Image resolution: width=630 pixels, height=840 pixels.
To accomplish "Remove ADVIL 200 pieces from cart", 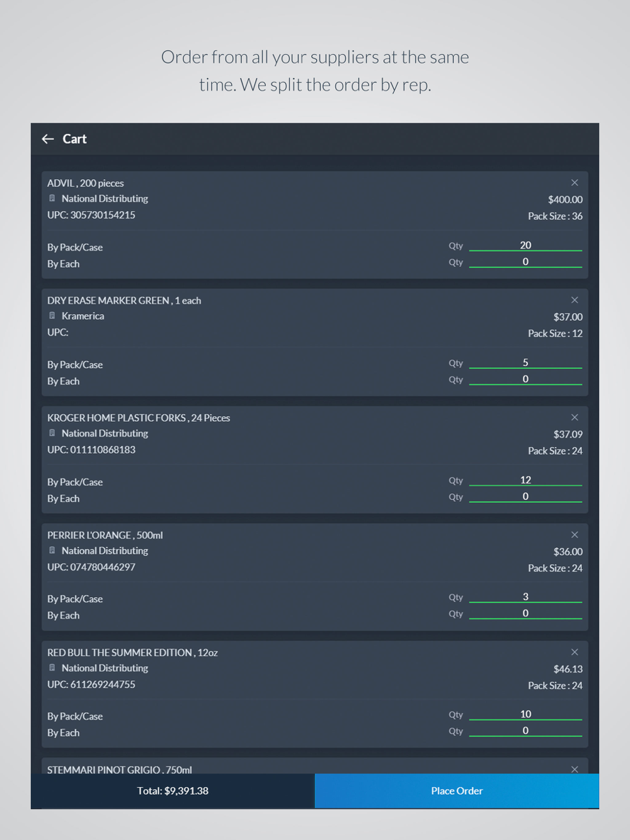I will 575,183.
